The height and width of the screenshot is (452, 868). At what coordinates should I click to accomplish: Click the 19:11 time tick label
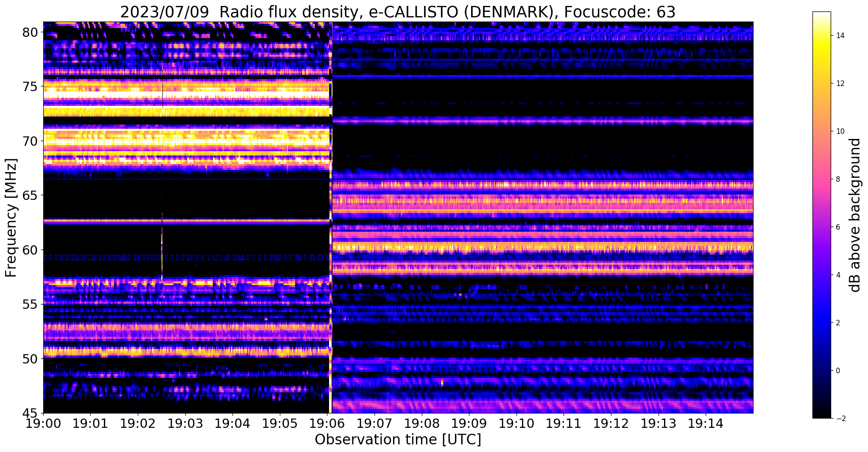point(564,423)
